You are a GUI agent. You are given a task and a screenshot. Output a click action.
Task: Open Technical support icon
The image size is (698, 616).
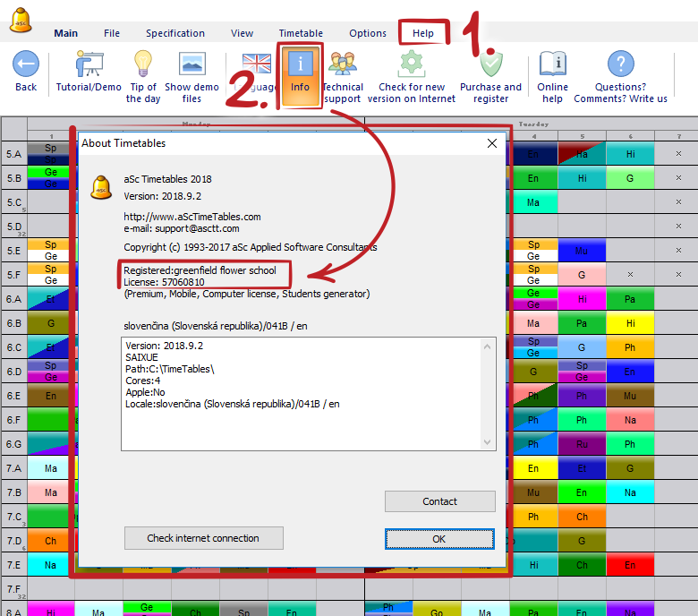pyautogui.click(x=342, y=64)
